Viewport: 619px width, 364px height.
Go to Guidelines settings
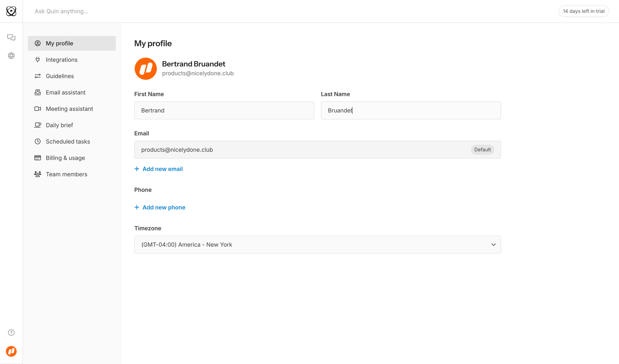click(60, 76)
